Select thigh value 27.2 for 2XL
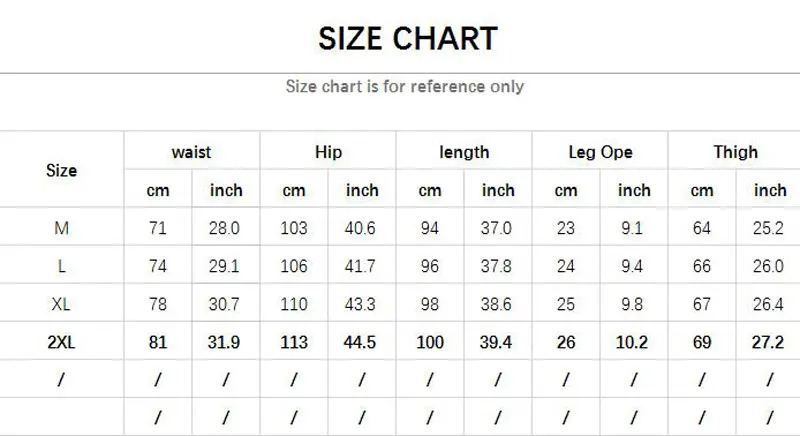 pos(768,342)
